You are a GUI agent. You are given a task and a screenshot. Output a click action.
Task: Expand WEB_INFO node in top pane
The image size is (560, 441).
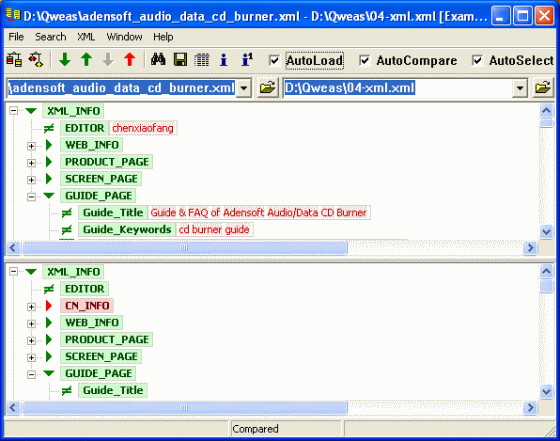(x=31, y=146)
